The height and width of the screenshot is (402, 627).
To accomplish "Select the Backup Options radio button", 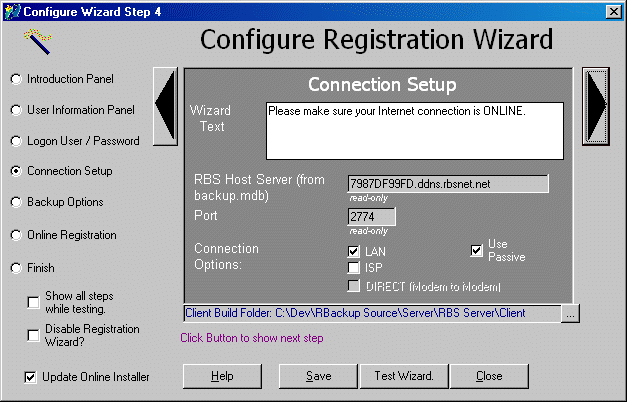I will [16, 202].
